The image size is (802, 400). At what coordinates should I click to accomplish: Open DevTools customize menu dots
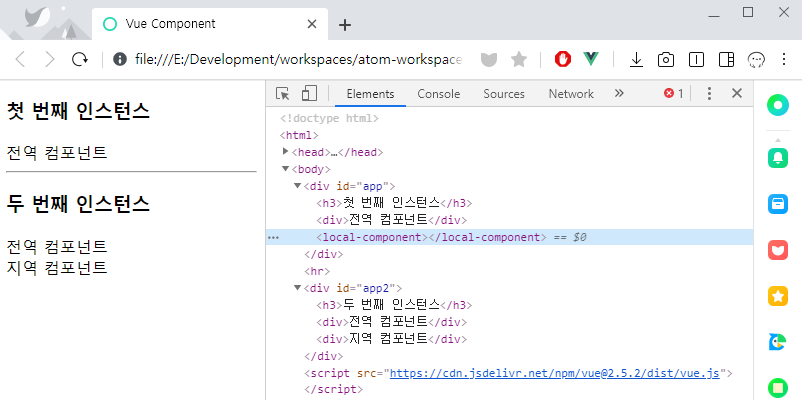[709, 93]
